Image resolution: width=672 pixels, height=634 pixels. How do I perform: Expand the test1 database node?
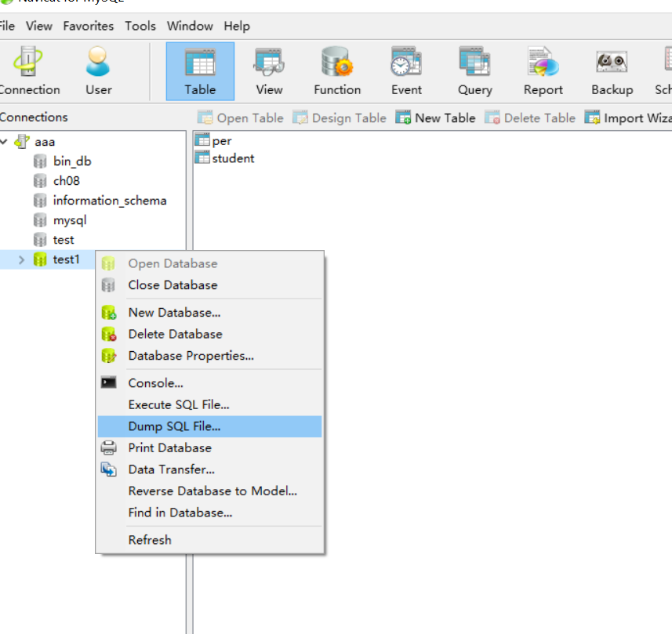coord(21,259)
